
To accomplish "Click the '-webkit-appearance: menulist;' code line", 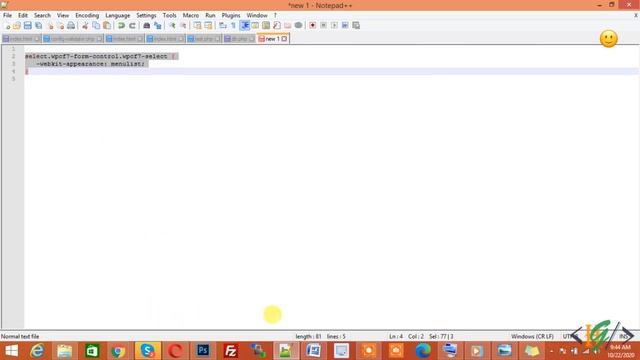I will click(x=90, y=64).
